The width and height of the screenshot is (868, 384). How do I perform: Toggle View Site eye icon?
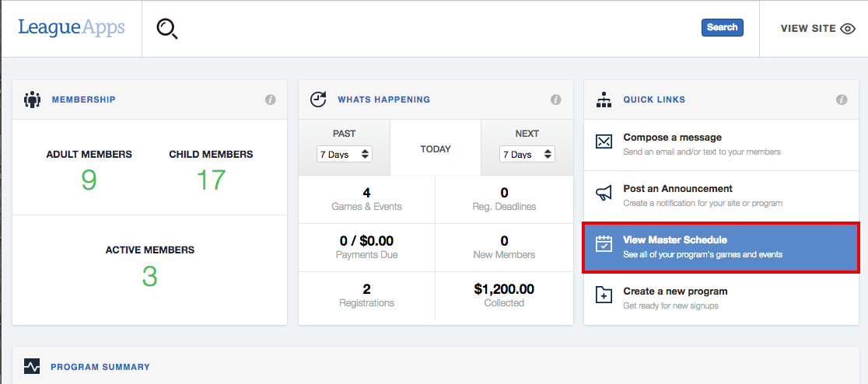(x=848, y=29)
